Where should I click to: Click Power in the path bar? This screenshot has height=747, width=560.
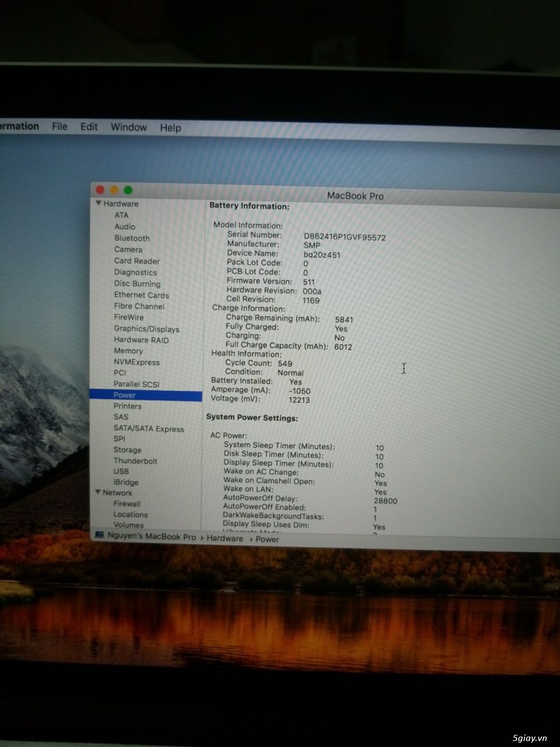(267, 539)
